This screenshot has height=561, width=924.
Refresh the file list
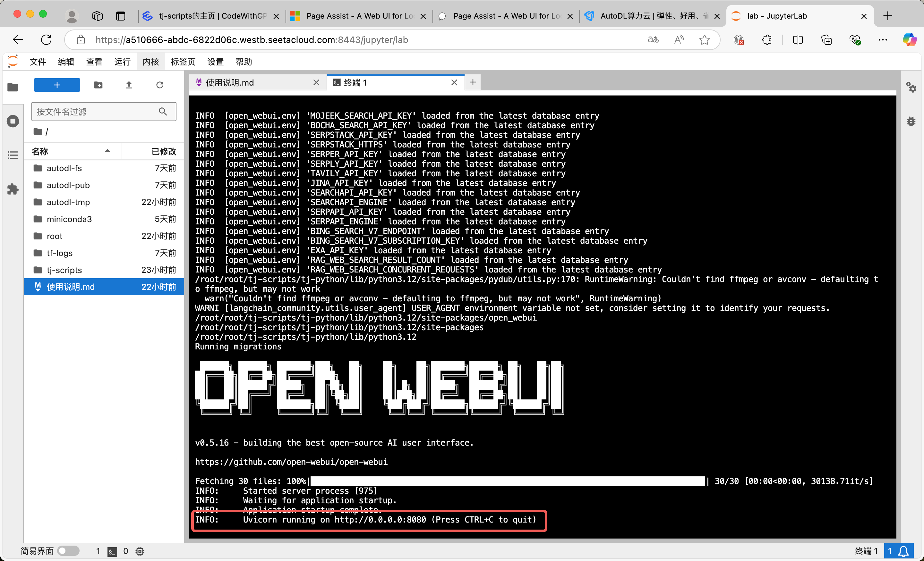160,85
